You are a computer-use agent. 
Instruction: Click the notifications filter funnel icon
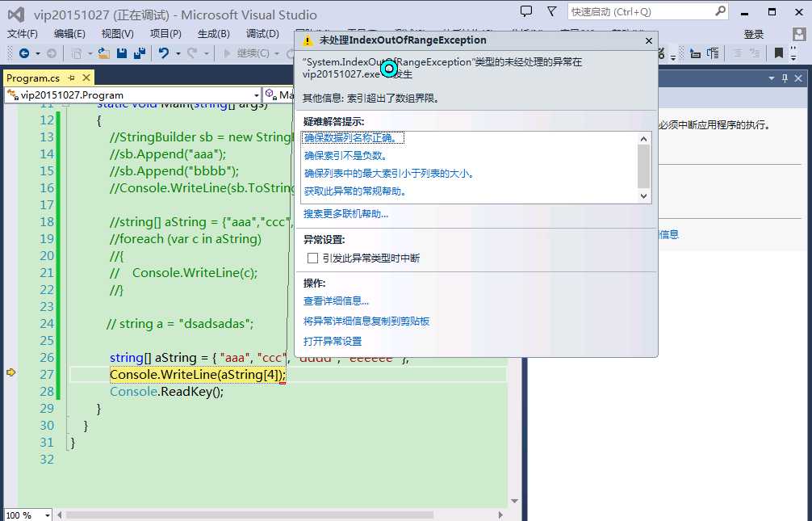click(552, 11)
